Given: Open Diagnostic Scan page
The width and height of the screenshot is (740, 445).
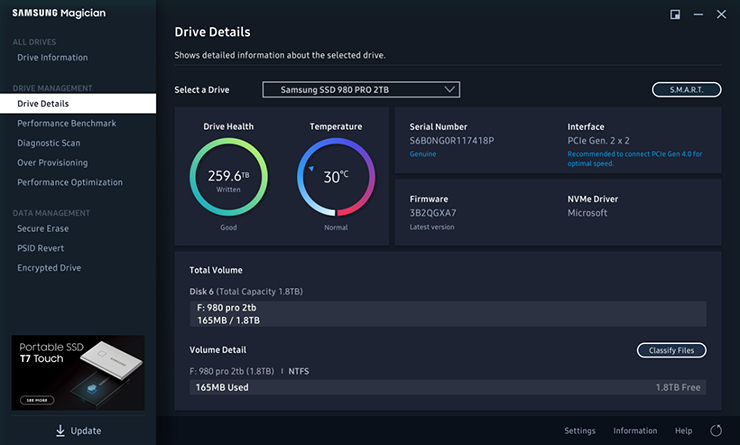Looking at the screenshot, I should pos(49,143).
